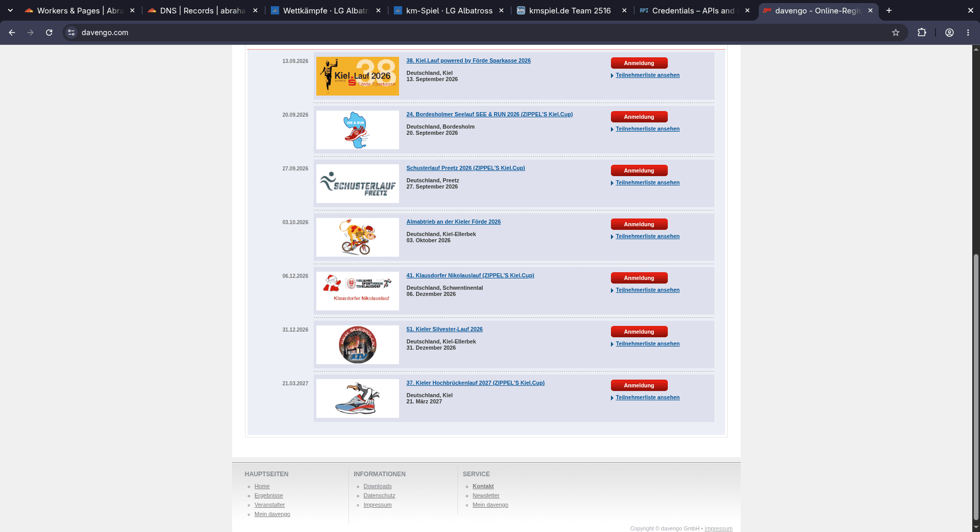The width and height of the screenshot is (980, 532).
Task: Open the Chrome profile icon
Action: tap(950, 33)
